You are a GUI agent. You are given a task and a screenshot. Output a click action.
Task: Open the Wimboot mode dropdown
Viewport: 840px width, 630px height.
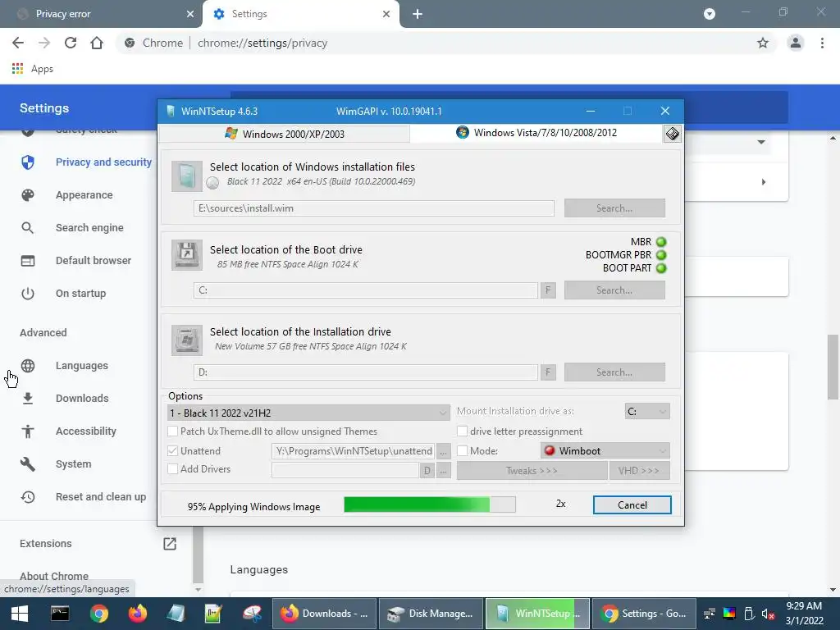click(605, 451)
